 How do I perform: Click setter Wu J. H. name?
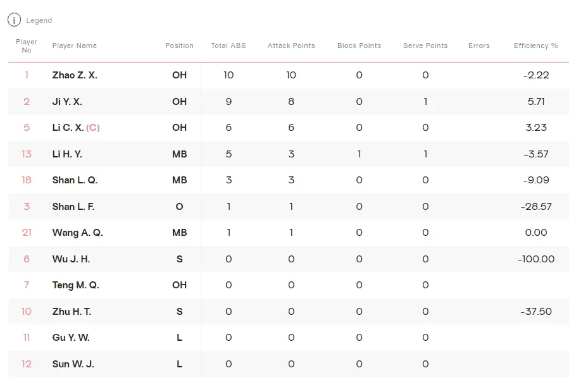point(71,259)
